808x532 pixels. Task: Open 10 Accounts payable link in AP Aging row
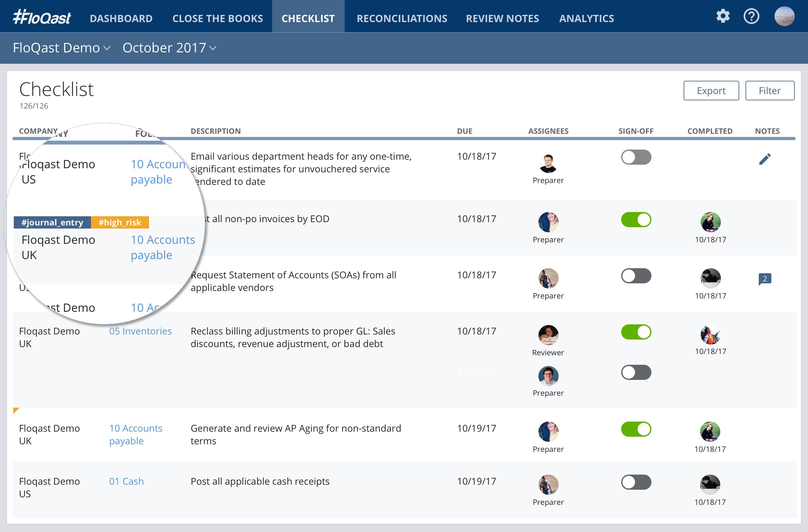pos(136,434)
